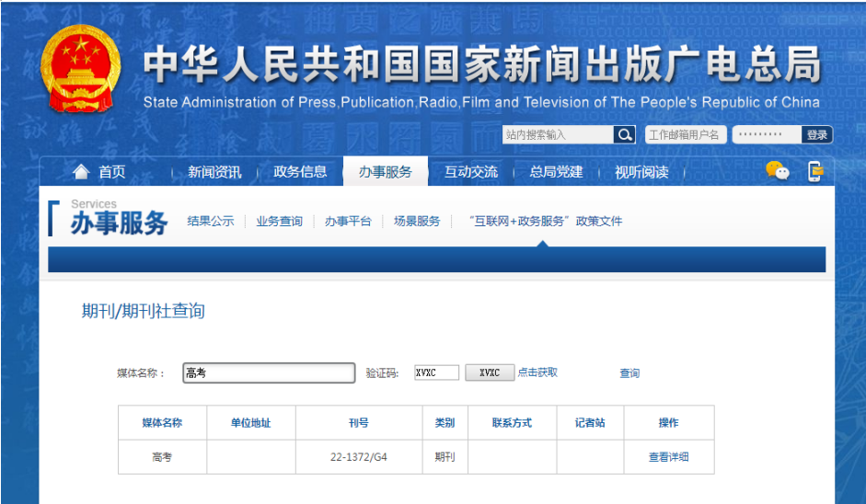Screen dimensions: 866x504
Task: Click the 期刊 category cell
Action: coord(445,457)
